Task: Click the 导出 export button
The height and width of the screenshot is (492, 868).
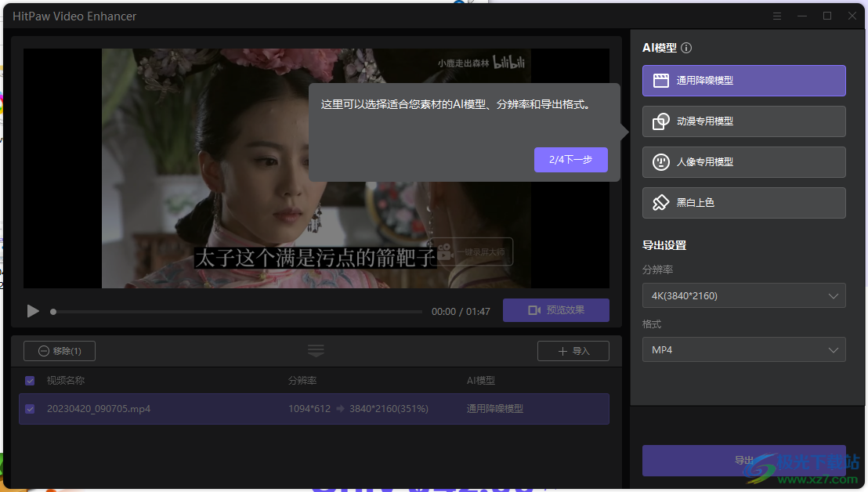Action: coord(743,461)
